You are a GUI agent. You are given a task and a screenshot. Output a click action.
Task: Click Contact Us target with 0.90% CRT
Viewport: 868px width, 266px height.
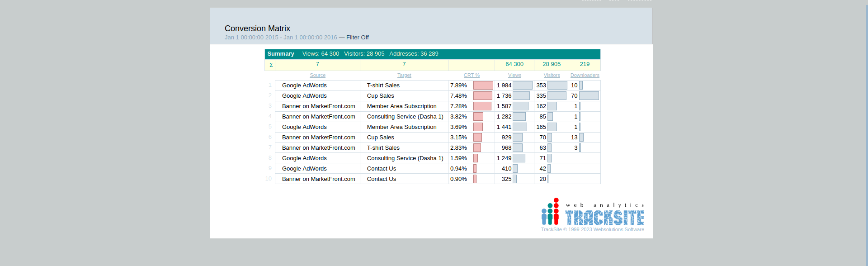381,179
